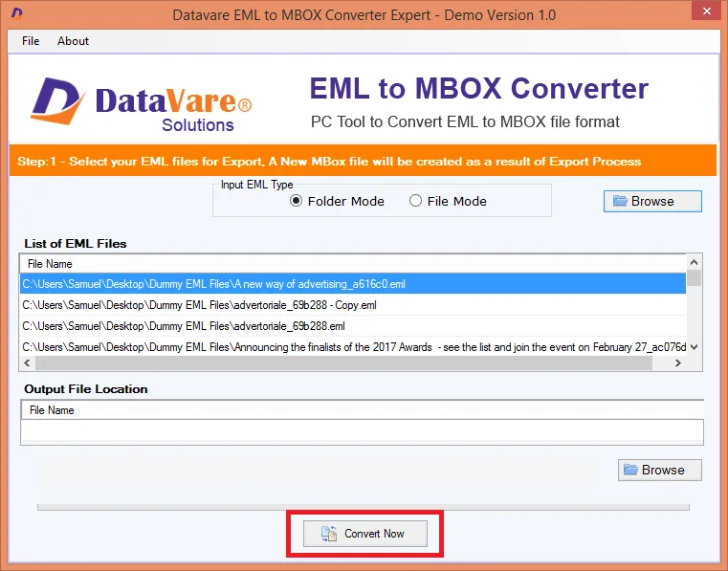This screenshot has width=728, height=571.
Task: Select row 'A new way of advertising_a616c0.eml'
Action: pos(352,284)
